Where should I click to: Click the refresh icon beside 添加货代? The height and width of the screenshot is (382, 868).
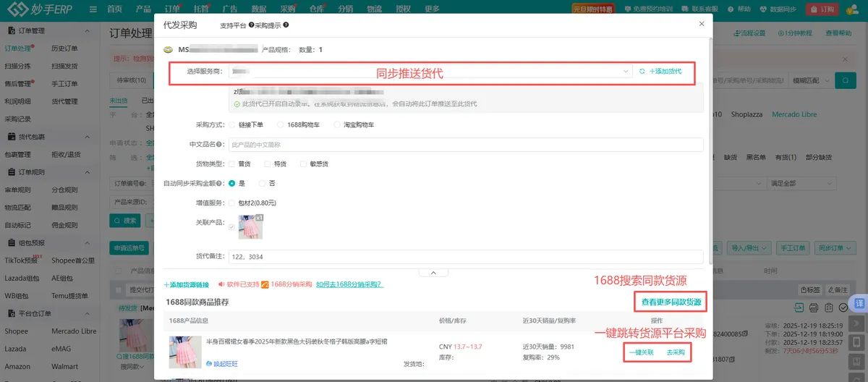642,72
